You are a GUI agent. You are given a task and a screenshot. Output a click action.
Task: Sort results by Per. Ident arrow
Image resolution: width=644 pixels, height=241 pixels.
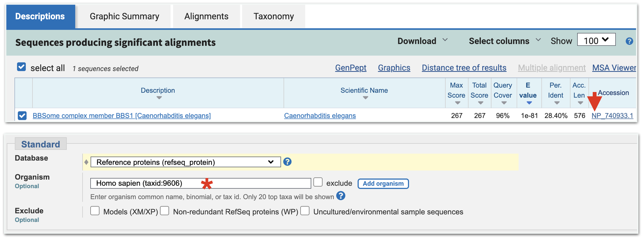(x=557, y=103)
